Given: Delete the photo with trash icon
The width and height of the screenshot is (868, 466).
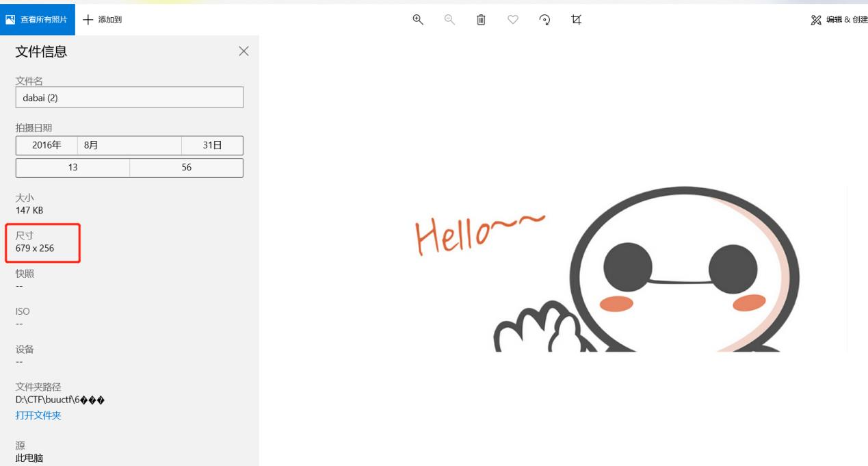Looking at the screenshot, I should 481,20.
